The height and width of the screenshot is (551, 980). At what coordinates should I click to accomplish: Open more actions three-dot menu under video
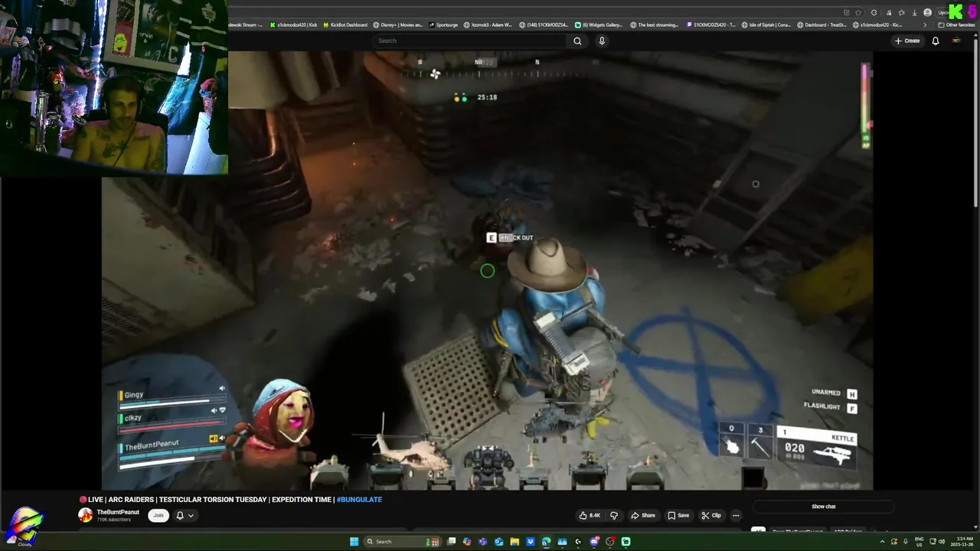736,515
